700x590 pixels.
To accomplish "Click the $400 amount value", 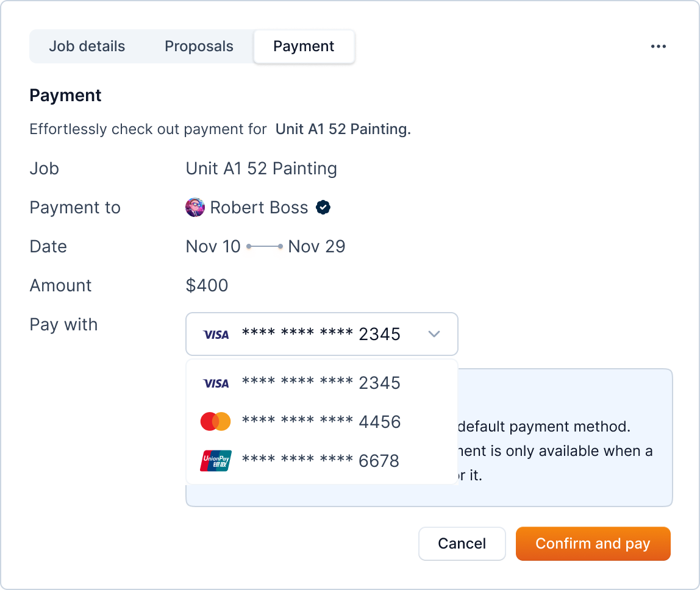I will click(x=207, y=286).
